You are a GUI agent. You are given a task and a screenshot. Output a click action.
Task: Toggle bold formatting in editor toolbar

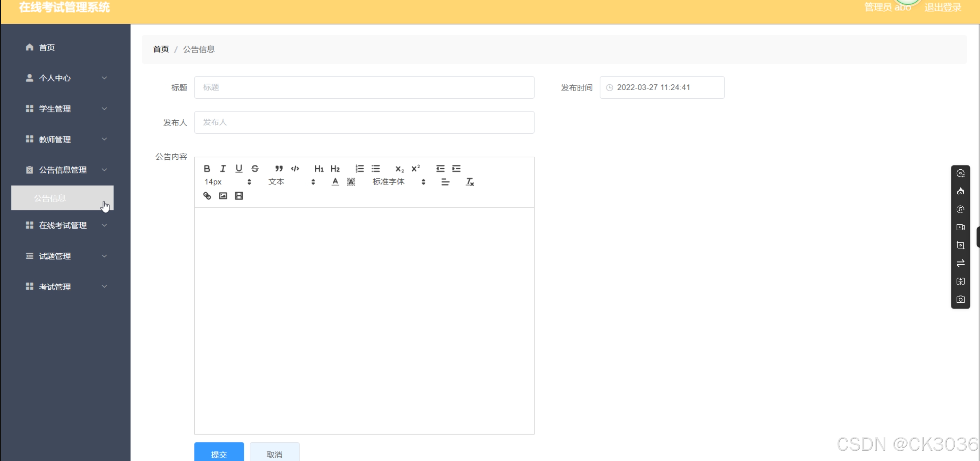coord(206,168)
